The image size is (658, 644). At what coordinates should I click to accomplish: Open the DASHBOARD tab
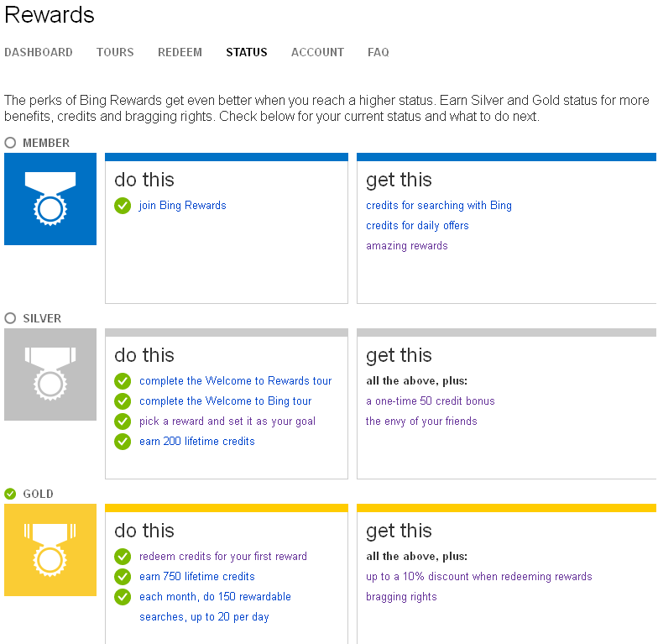[x=39, y=52]
